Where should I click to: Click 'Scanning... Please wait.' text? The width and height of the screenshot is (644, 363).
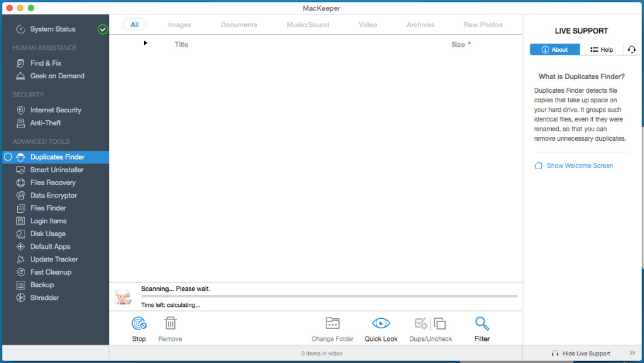coord(176,289)
